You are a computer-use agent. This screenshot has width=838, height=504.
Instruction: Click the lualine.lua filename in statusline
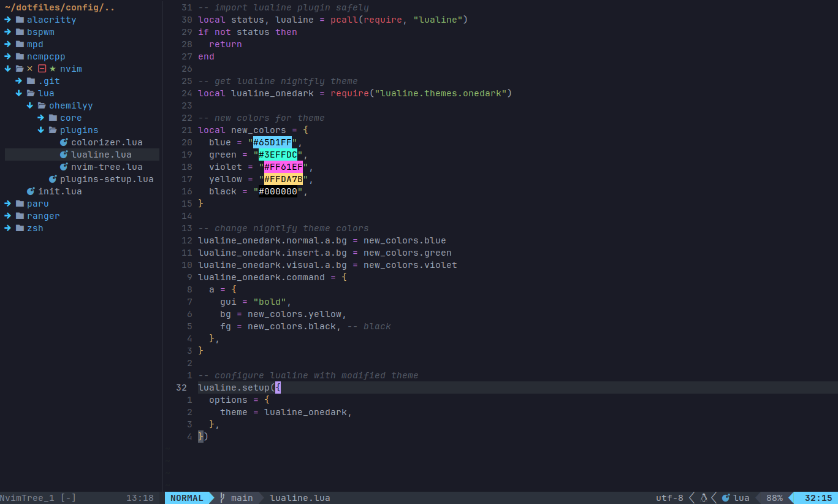(x=300, y=498)
